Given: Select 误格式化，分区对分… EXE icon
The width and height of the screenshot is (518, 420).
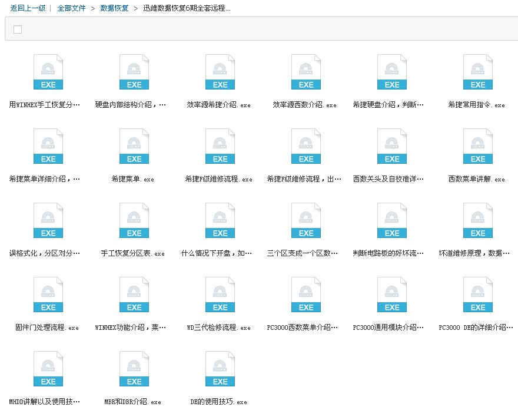Looking at the screenshot, I should click(48, 220).
